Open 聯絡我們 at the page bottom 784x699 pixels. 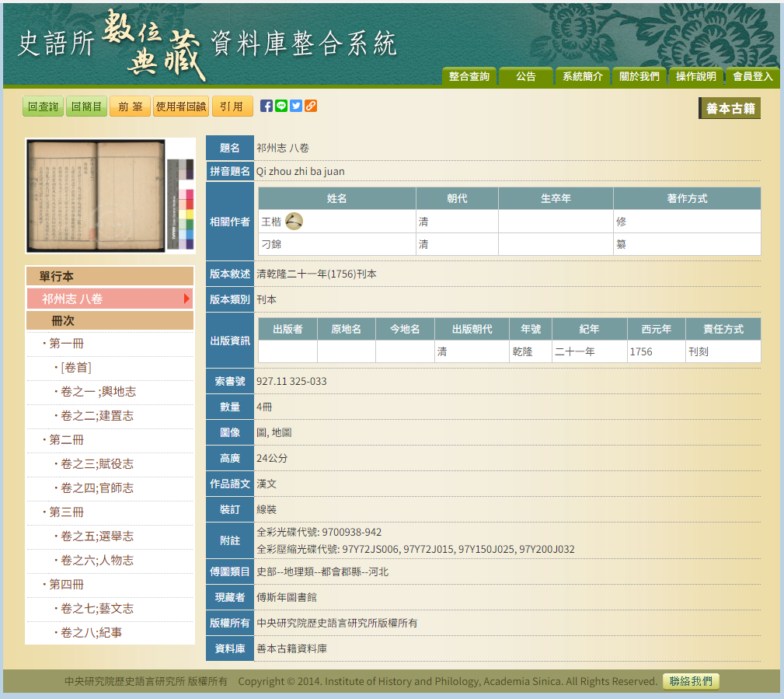pyautogui.click(x=690, y=681)
